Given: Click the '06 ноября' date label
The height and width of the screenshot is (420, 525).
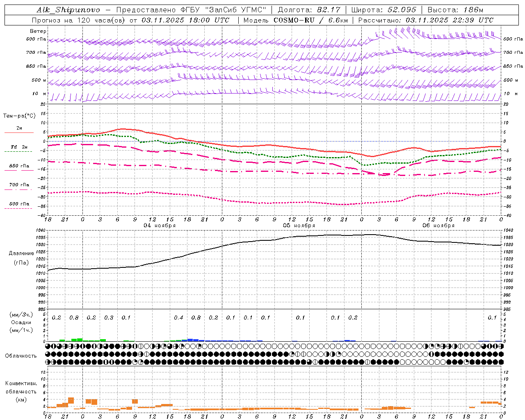Looking at the screenshot, I should point(438,225).
